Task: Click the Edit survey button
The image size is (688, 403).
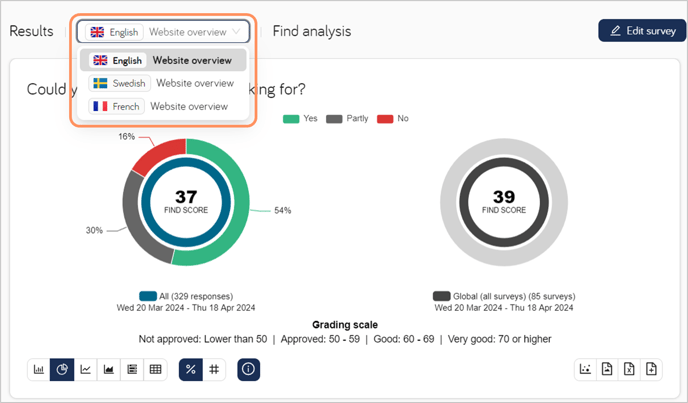Action: point(642,31)
